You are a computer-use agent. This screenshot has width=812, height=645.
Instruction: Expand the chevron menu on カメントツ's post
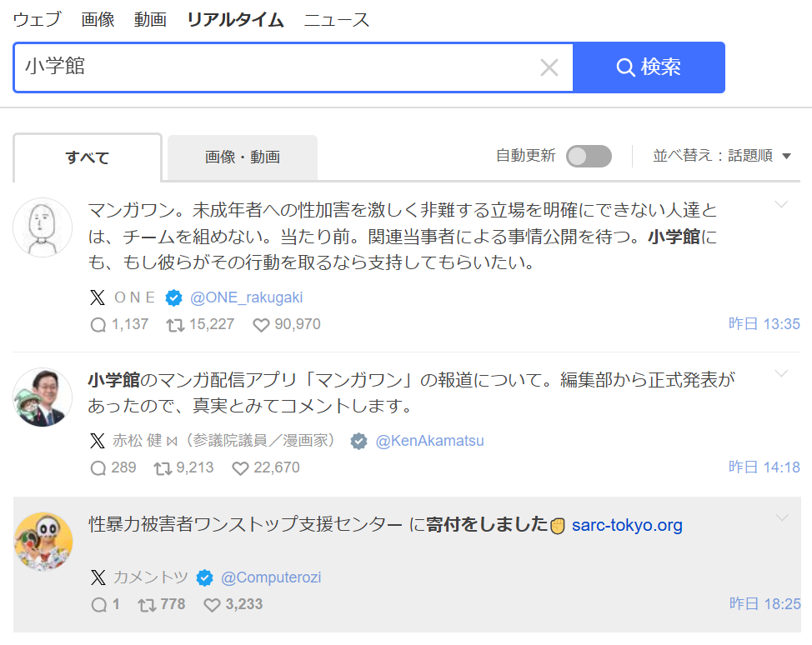(781, 518)
